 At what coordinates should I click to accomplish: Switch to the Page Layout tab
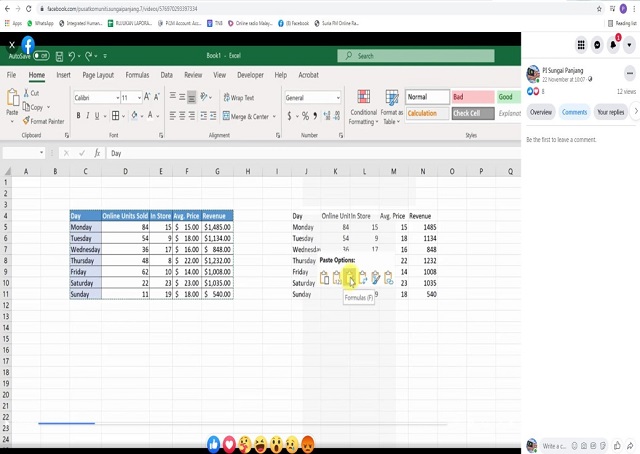point(98,75)
